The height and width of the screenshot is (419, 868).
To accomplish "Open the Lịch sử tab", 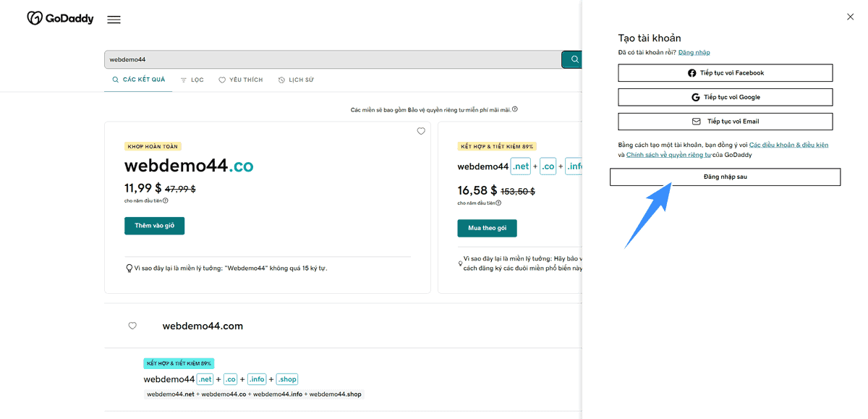I will [x=296, y=80].
